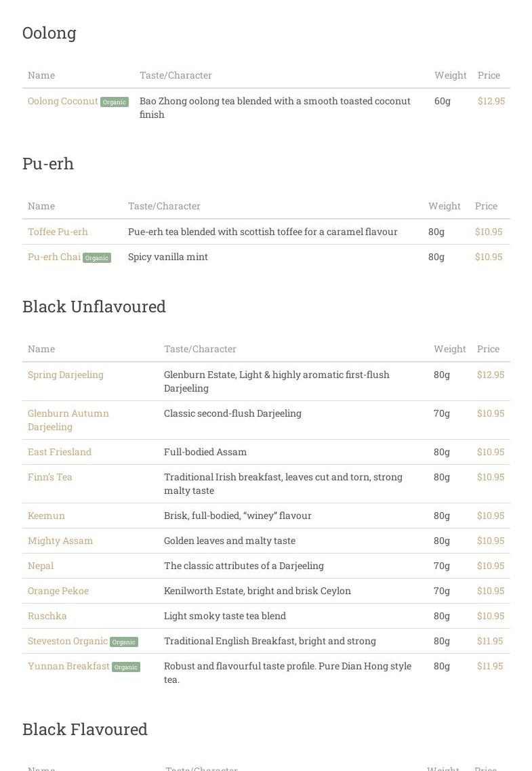
Task: Open Glenburn Autumn Darjeeling link
Action: 68,413
